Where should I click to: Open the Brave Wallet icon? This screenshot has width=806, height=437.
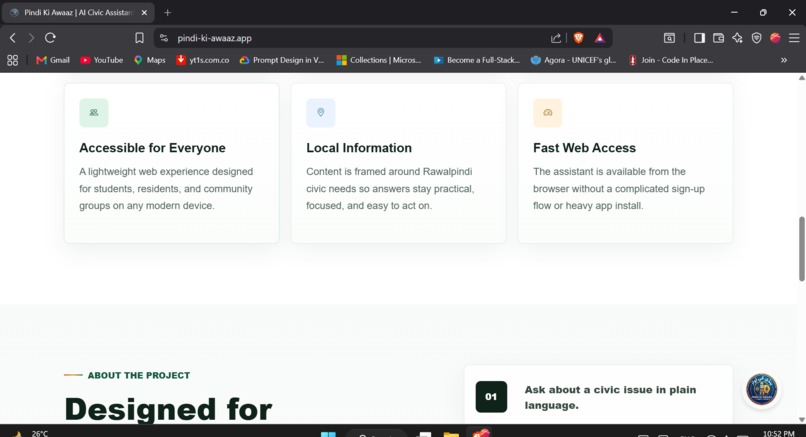tap(718, 38)
